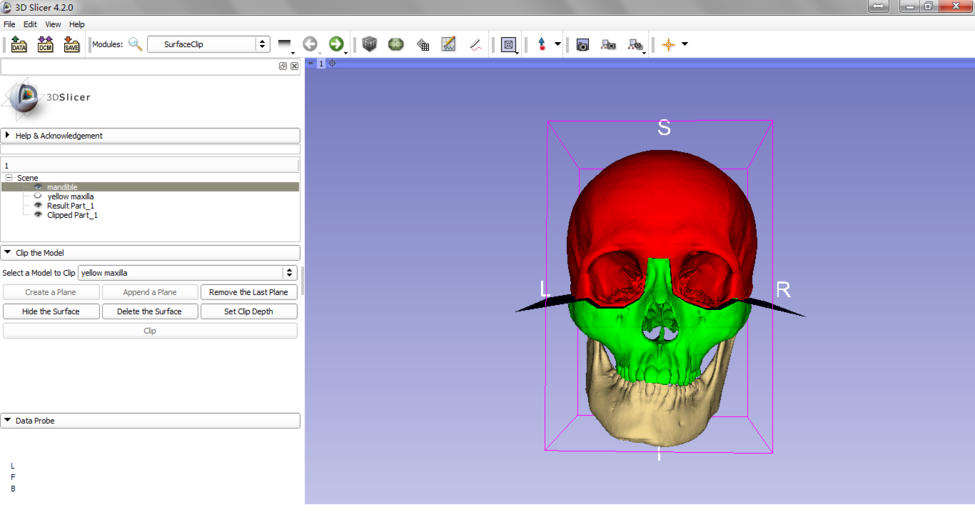Click the module search magnifier icon
Screen dimensions: 975x520
coord(135,44)
